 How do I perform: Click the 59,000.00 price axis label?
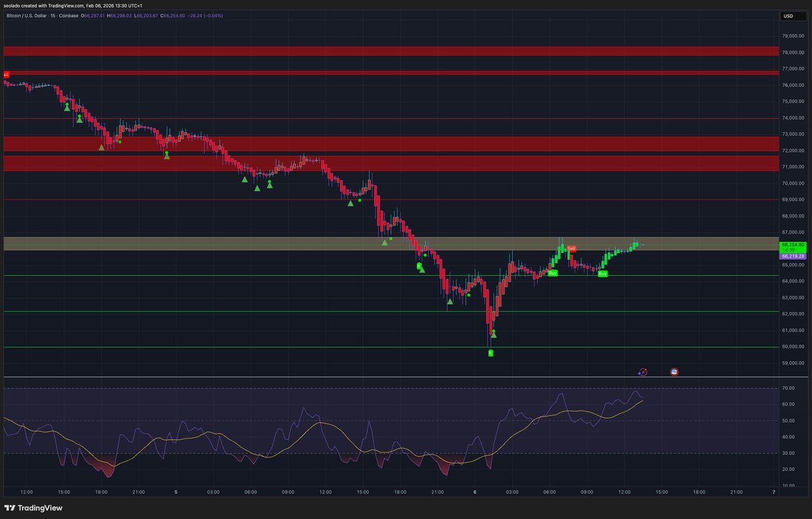point(793,363)
